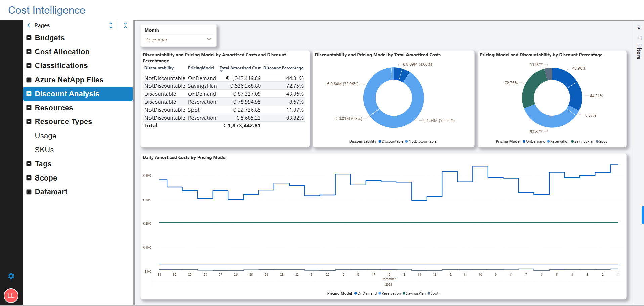Sort by Discount Percentage column header
The height and width of the screenshot is (306, 644).
coord(283,68)
